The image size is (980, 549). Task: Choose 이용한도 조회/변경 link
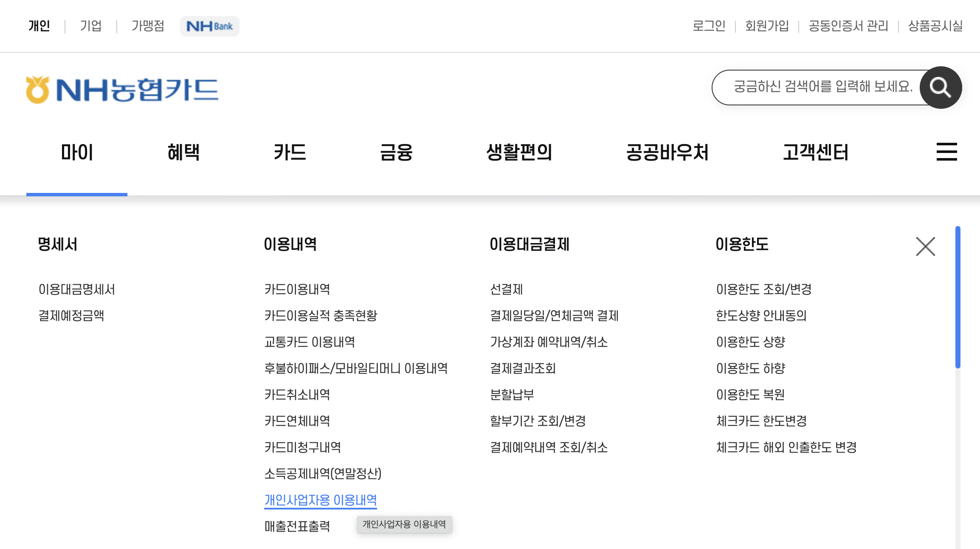click(x=763, y=289)
